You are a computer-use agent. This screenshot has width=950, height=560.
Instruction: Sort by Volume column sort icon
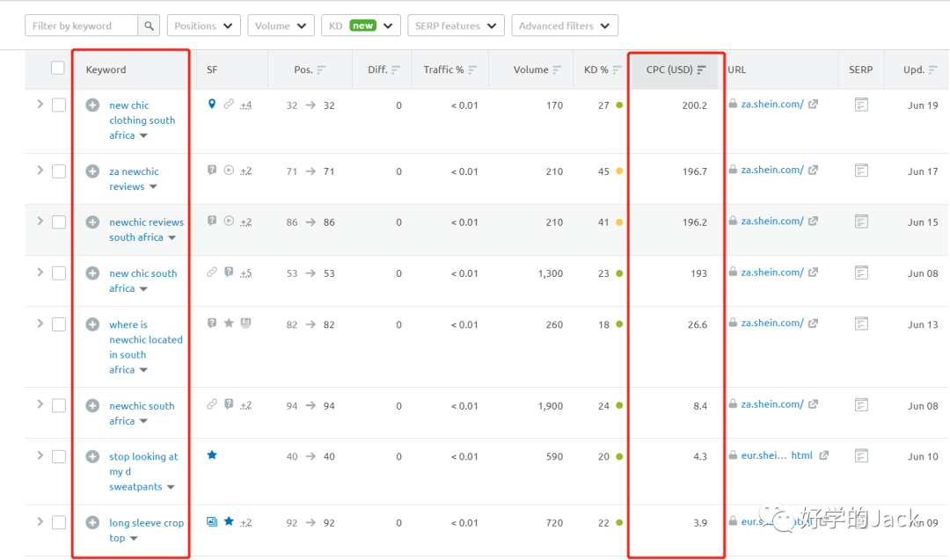point(557,69)
